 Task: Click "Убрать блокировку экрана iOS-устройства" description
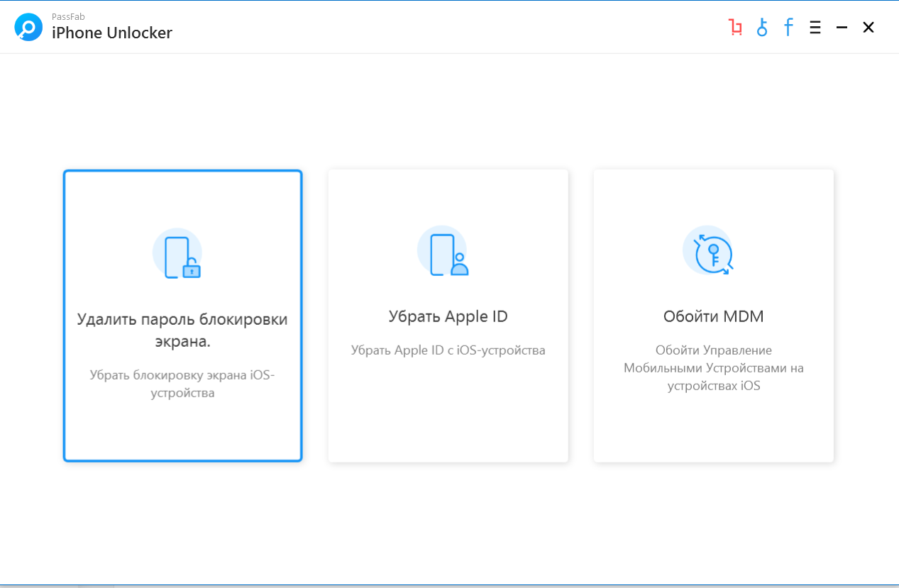tap(182, 384)
